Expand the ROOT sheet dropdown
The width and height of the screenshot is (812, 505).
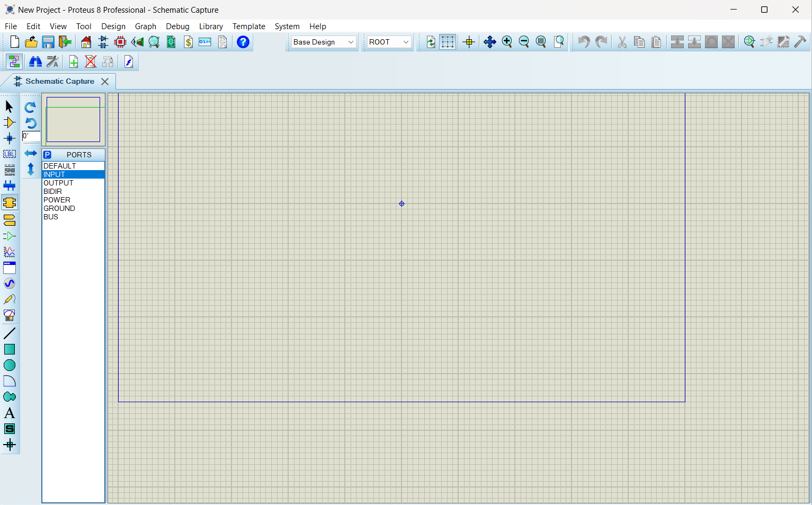[389, 42]
